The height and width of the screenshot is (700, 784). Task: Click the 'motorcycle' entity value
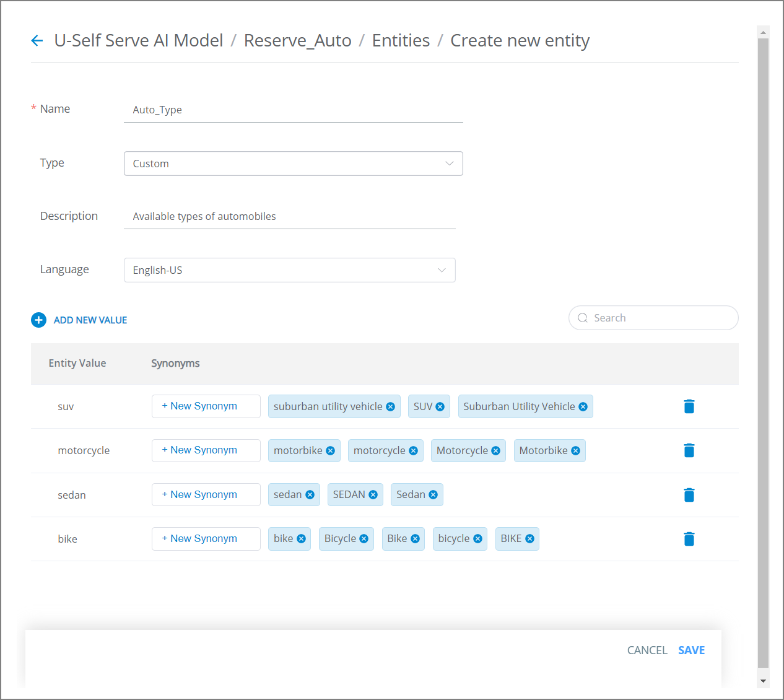[x=84, y=451]
